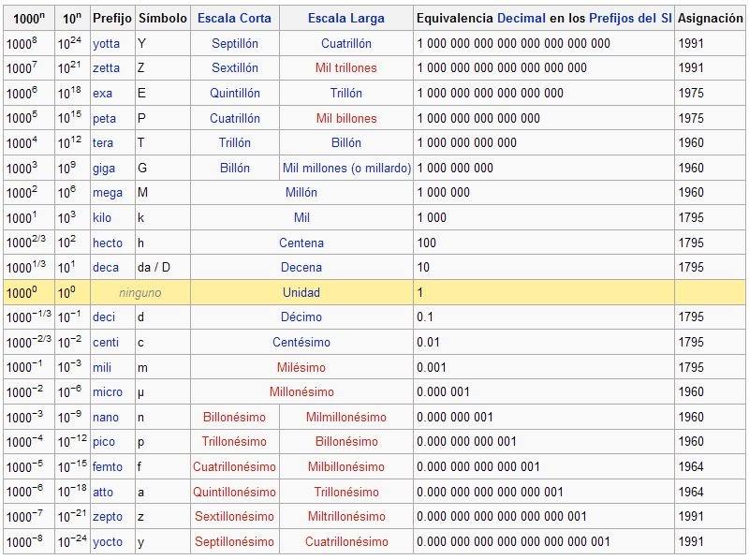The image size is (749, 560).
Task: Open the kilo prefix link
Action: 102,218
